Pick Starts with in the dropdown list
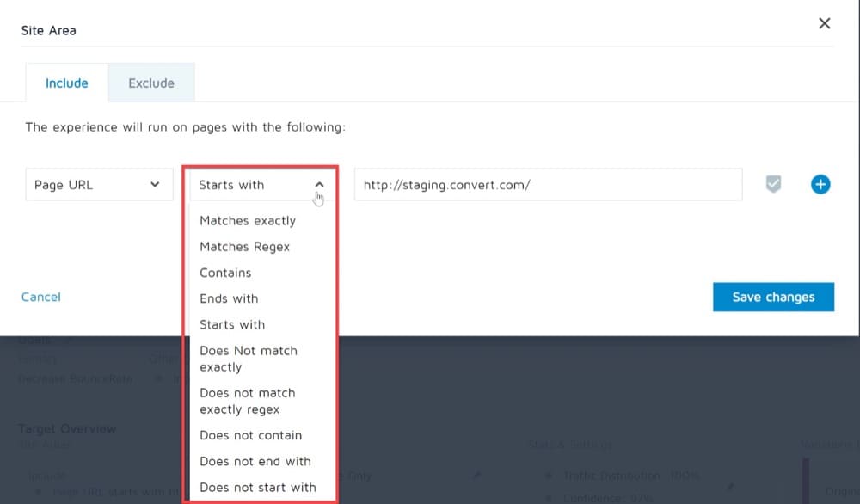Image resolution: width=860 pixels, height=504 pixels. [232, 324]
